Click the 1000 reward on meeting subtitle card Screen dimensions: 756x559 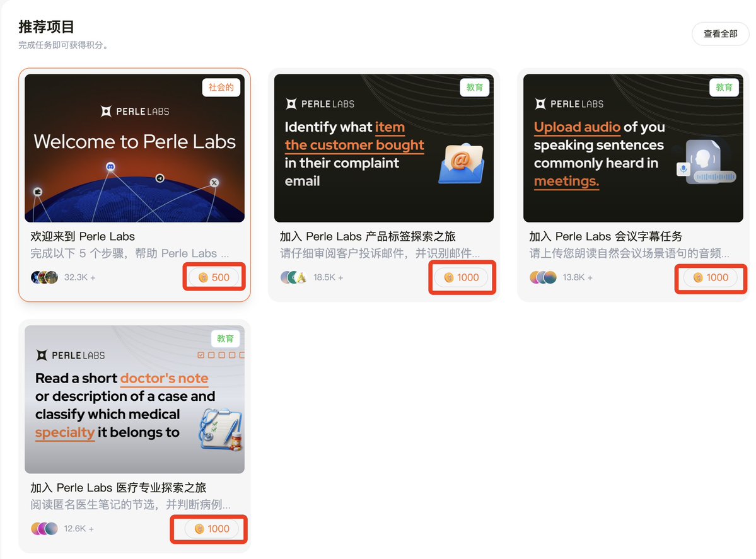click(711, 277)
